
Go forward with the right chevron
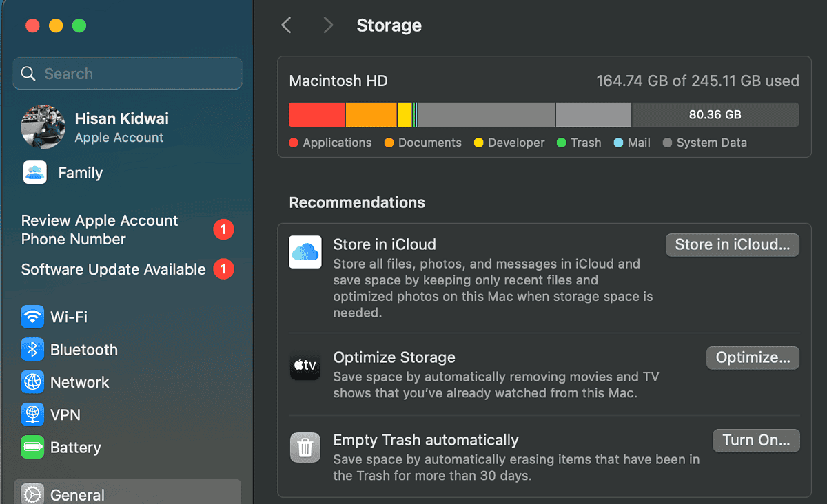(x=328, y=25)
